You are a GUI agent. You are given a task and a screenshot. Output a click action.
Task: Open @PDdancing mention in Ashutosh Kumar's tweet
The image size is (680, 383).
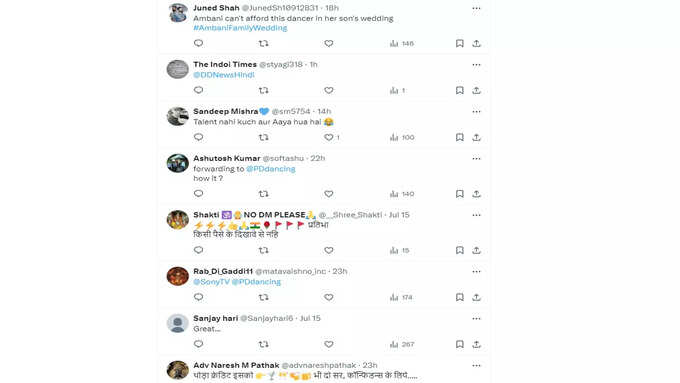click(271, 169)
